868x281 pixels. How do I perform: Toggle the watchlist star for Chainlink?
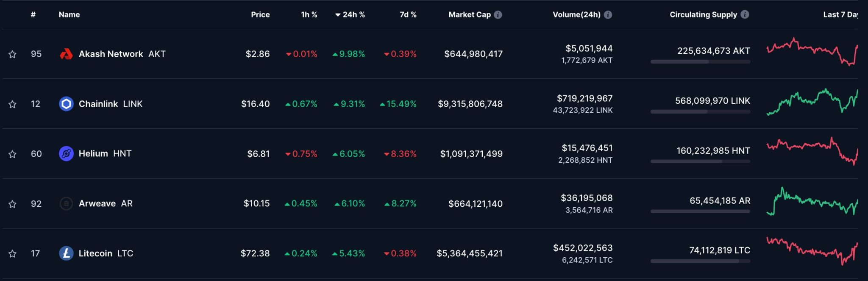pos(13,104)
